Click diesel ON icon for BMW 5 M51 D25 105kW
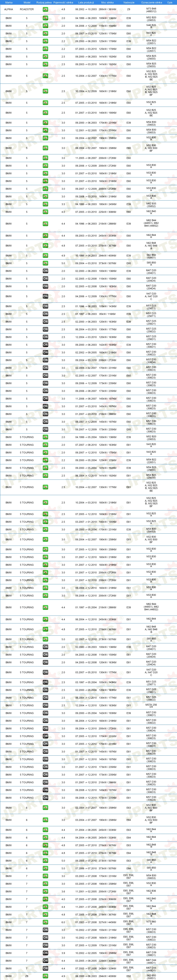 45,306
